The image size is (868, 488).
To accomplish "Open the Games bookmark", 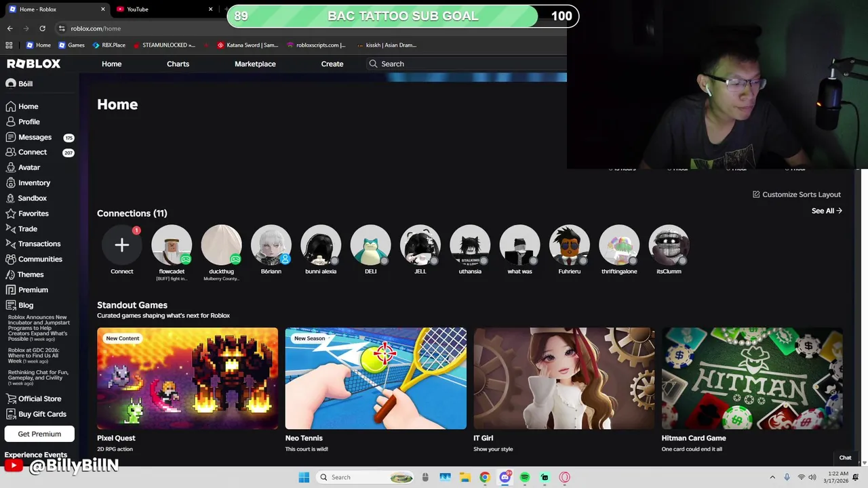I will pyautogui.click(x=71, y=45).
